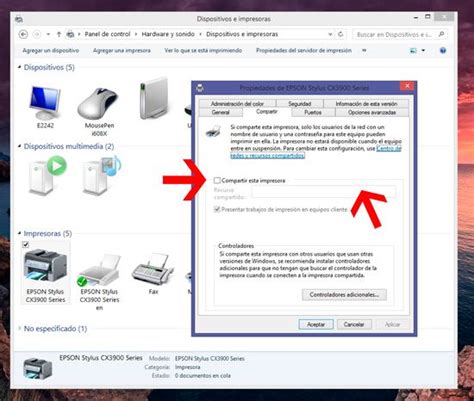Click Ver lo que se está imprimiendo
This screenshot has height=401, width=474.
[203, 50]
